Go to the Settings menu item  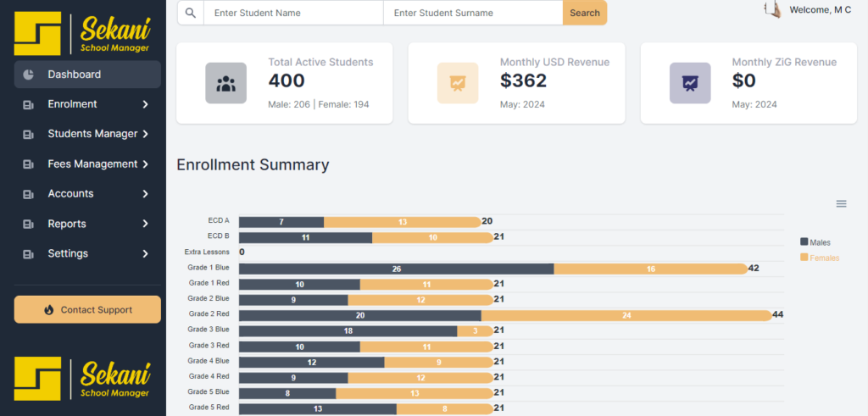coord(68,253)
